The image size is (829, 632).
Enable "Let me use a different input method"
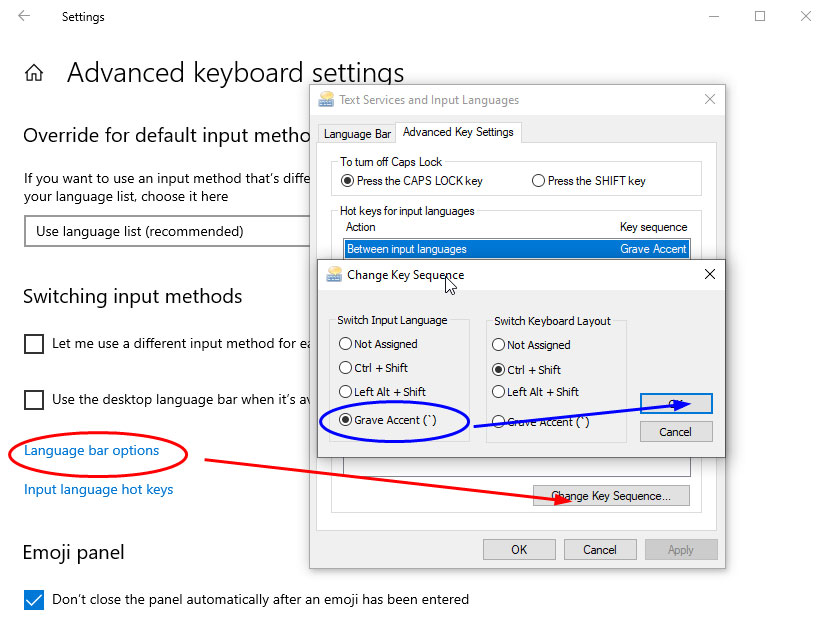click(34, 343)
